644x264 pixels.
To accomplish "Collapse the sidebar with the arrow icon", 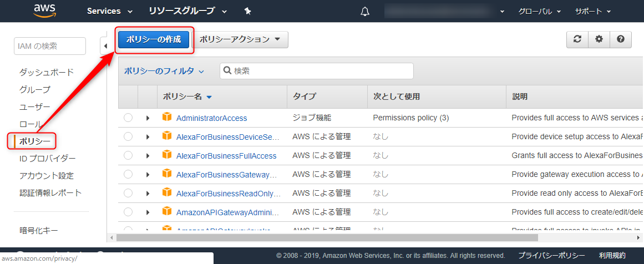I will coord(105,46).
